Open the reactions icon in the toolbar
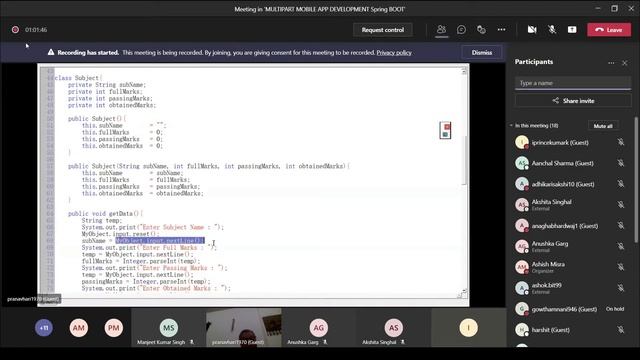This screenshot has height=360, width=640. coord(481,30)
